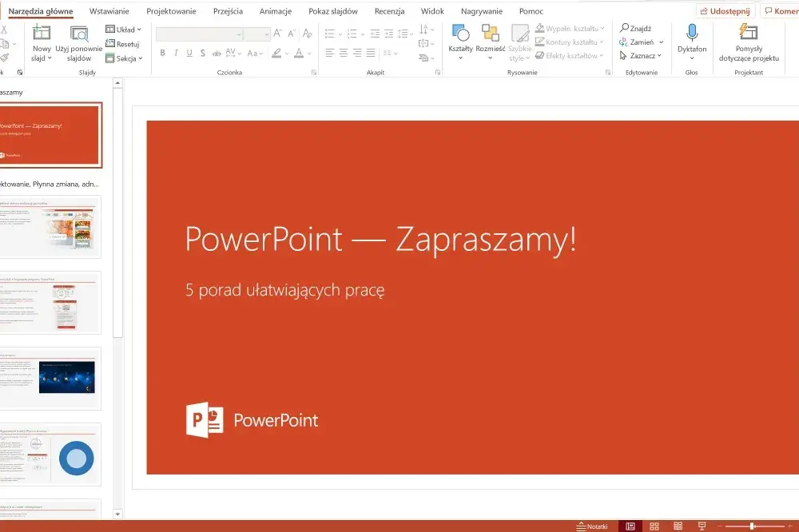Increase list indent level
Image resolution: width=799 pixels, height=532 pixels.
[x=389, y=34]
